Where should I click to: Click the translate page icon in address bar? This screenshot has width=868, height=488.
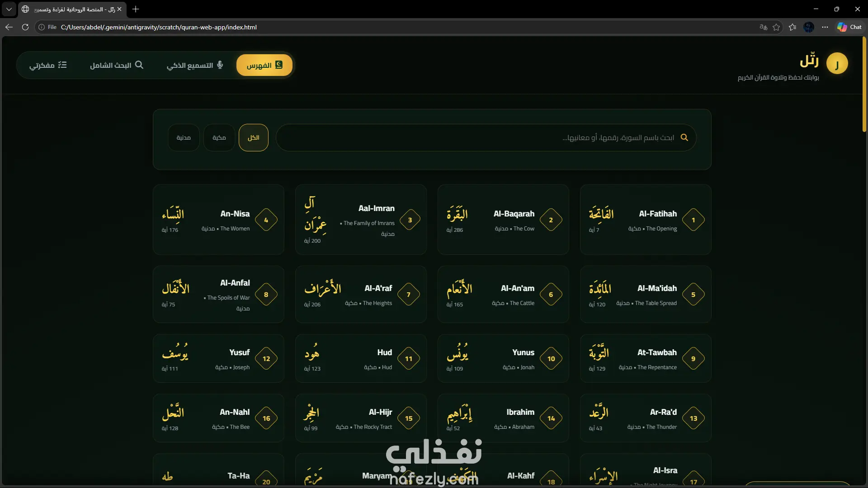pos(764,27)
